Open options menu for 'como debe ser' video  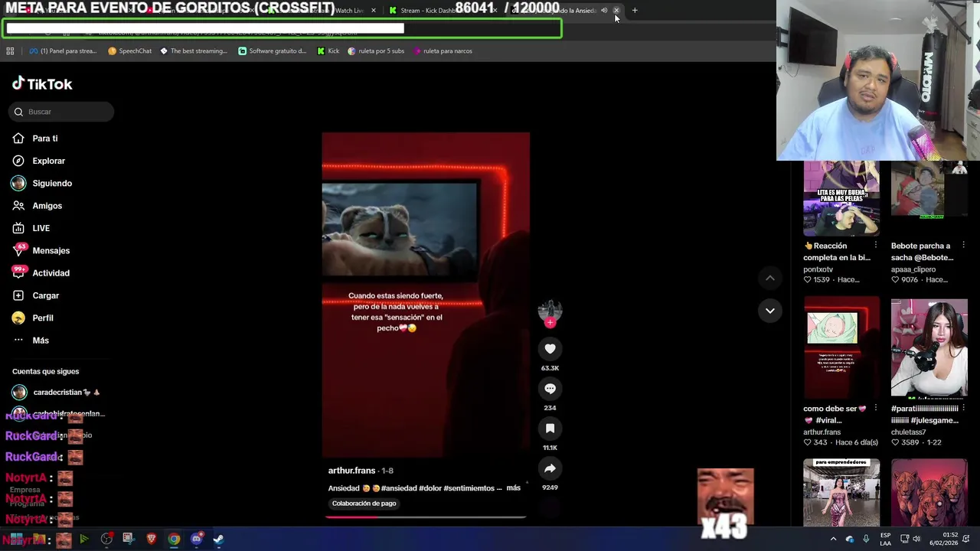point(876,408)
